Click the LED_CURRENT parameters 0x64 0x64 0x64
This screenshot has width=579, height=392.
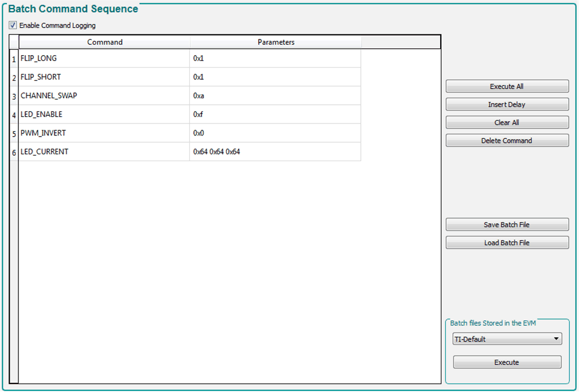(217, 152)
